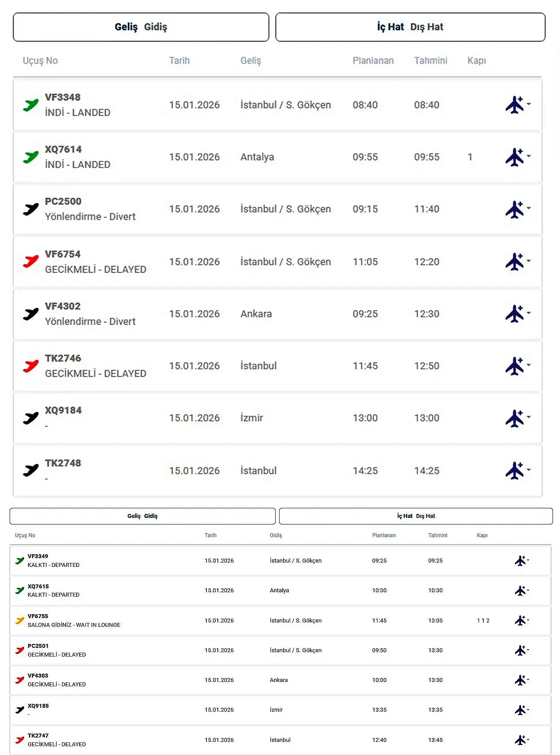Expand the dropdown arrow for flight XQ9184
The height and width of the screenshot is (755, 560).
click(529, 417)
